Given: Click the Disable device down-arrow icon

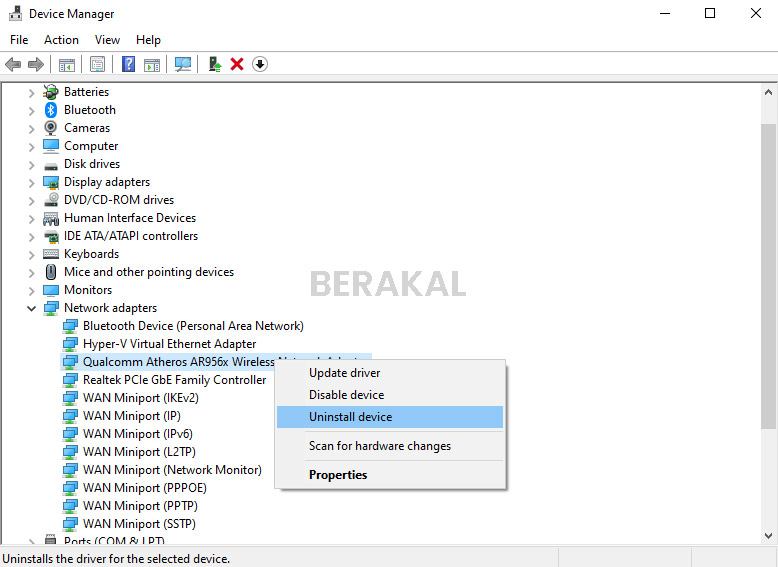Looking at the screenshot, I should [x=259, y=64].
